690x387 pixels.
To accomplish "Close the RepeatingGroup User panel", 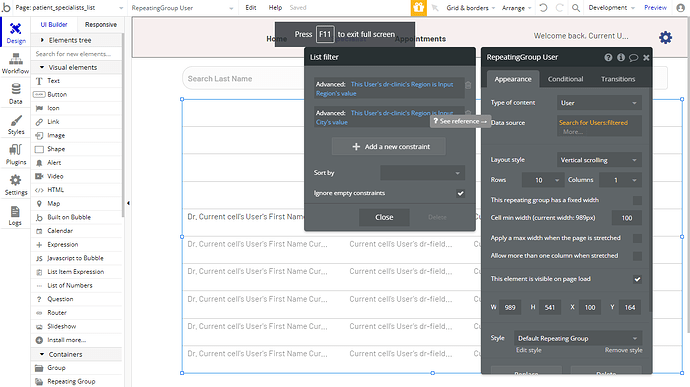I will (646, 58).
